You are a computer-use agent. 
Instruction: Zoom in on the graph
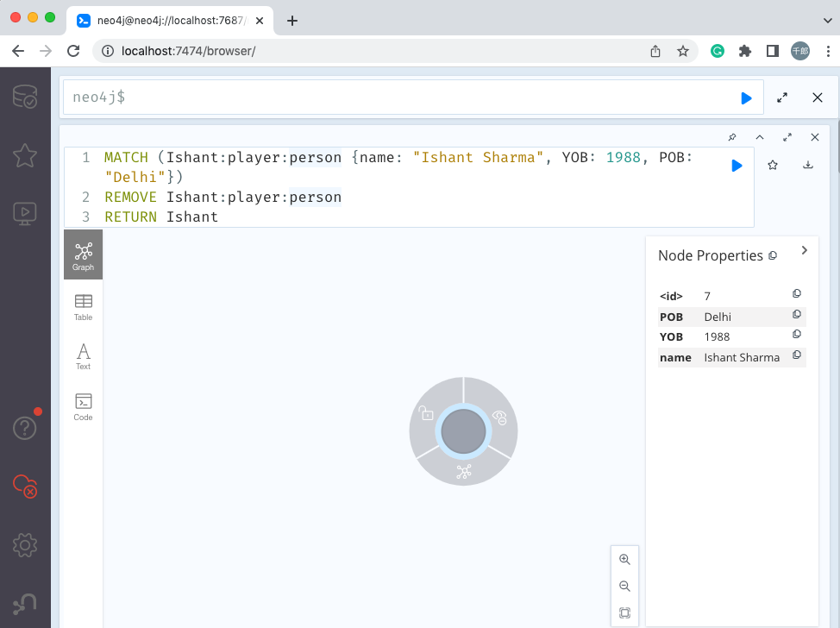coord(624,559)
